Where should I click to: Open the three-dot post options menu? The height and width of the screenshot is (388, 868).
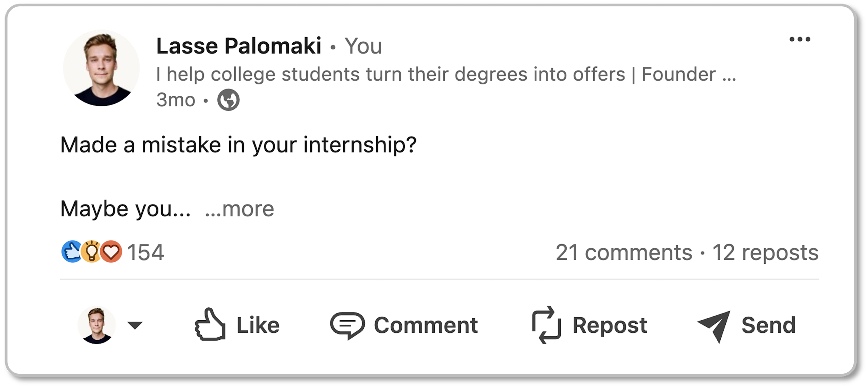800,39
